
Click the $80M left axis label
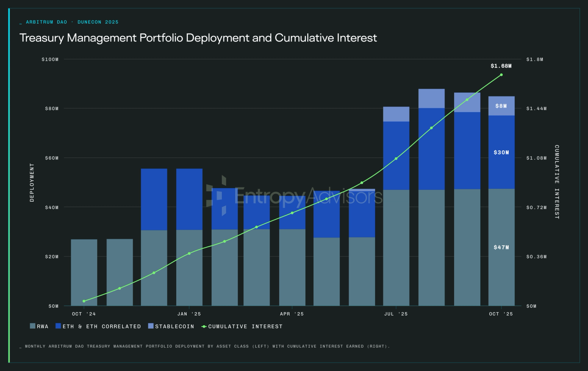(x=52, y=108)
